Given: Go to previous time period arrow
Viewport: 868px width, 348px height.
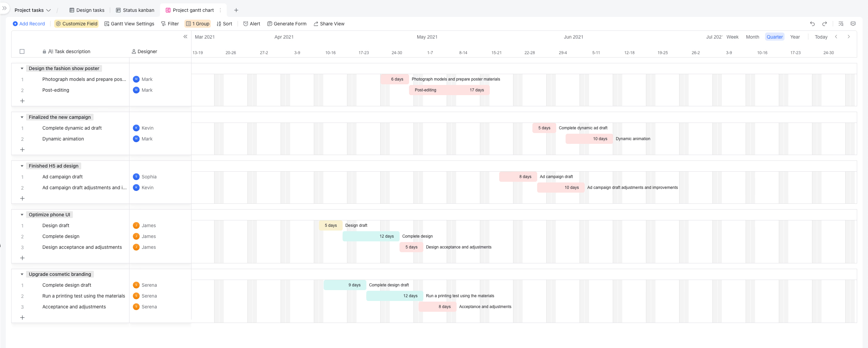Looking at the screenshot, I should pyautogui.click(x=836, y=37).
